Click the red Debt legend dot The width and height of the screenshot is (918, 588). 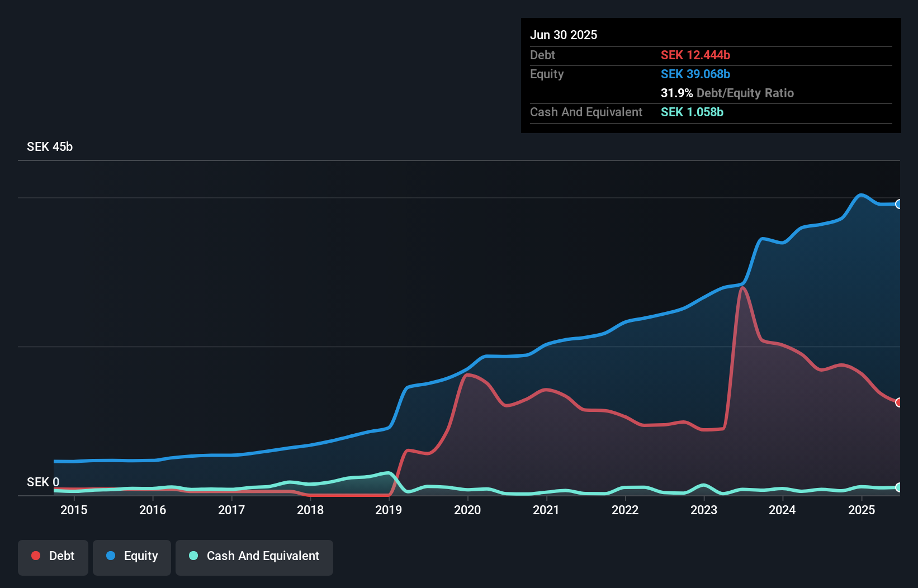[x=35, y=556]
